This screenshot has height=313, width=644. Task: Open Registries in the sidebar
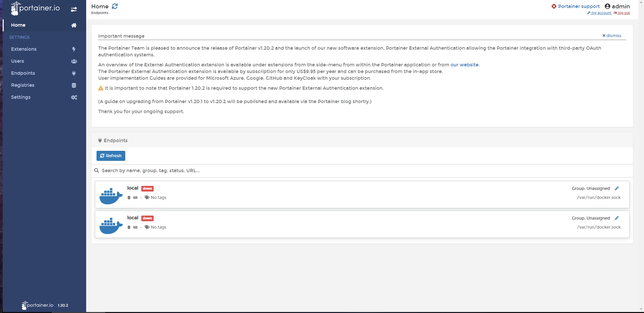(44, 85)
